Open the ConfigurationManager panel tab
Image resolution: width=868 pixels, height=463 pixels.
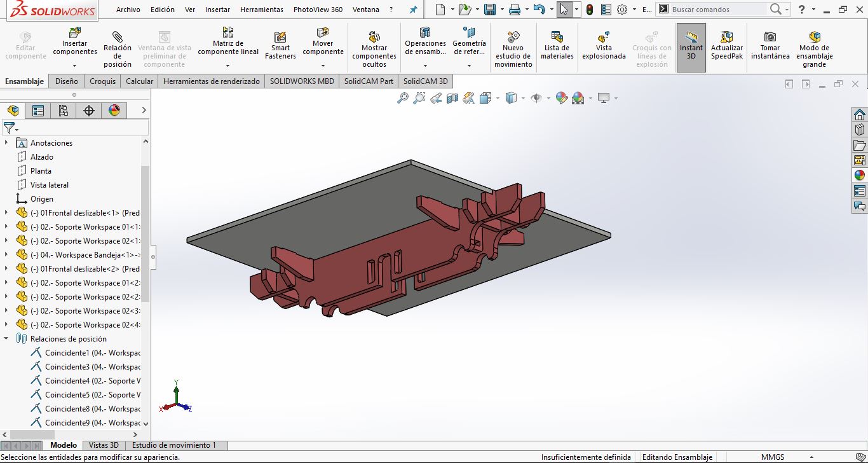coord(64,111)
